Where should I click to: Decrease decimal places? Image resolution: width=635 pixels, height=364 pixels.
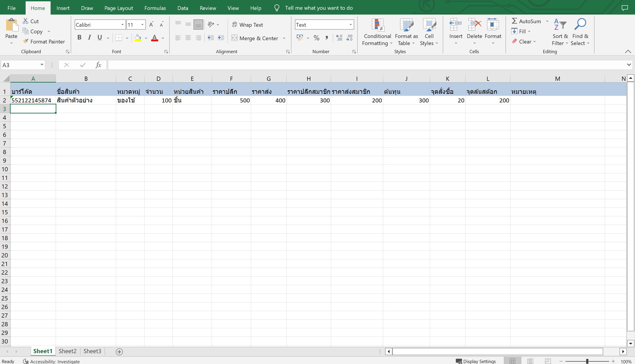[350, 38]
